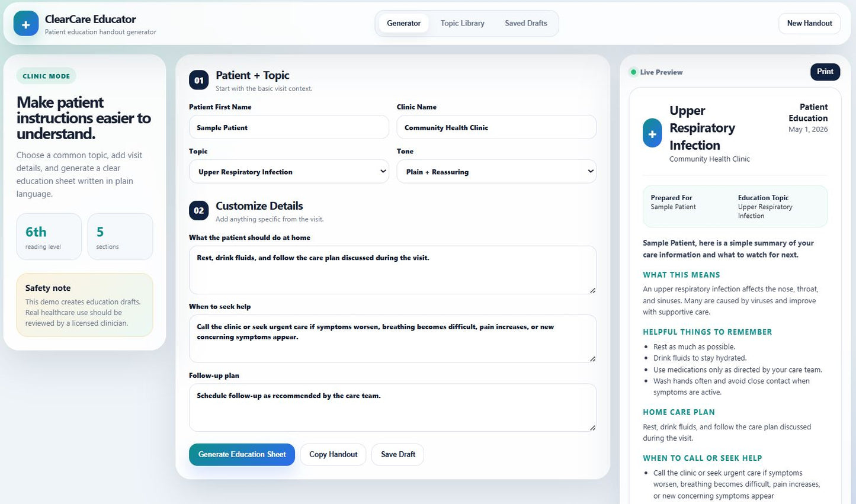Focus the Patient First Name field
This screenshot has width=856, height=504.
[x=289, y=127]
